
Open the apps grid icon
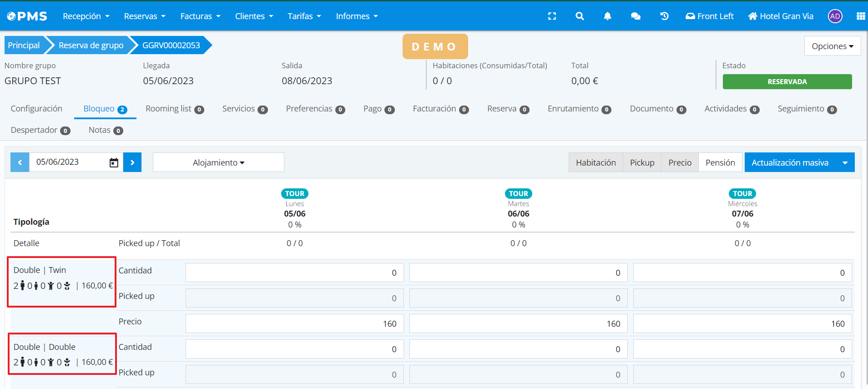click(x=860, y=16)
